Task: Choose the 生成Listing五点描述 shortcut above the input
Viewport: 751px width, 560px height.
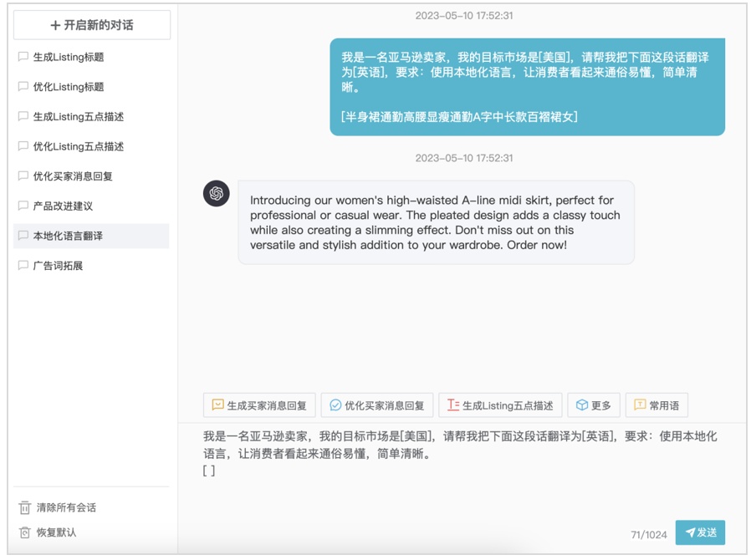Action: pos(499,405)
